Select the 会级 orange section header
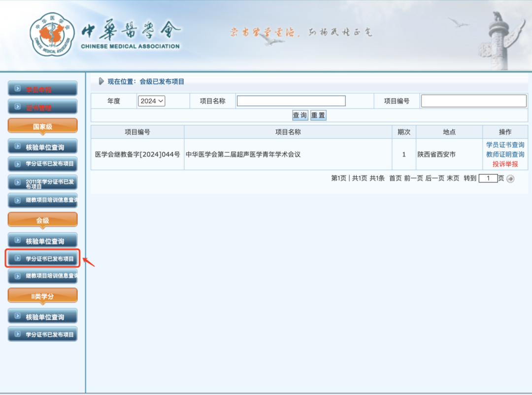This screenshot has height=395, width=532. coord(42,220)
